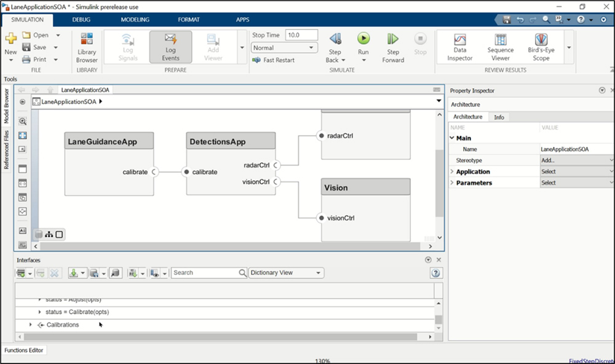The image size is (615, 364).
Task: Click the help question mark in the top bar
Action: (x=581, y=20)
